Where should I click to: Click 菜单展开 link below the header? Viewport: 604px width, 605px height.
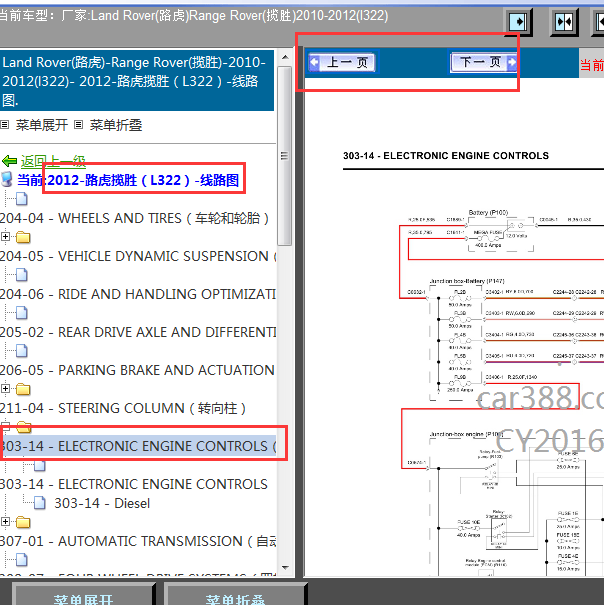pyautogui.click(x=41, y=125)
